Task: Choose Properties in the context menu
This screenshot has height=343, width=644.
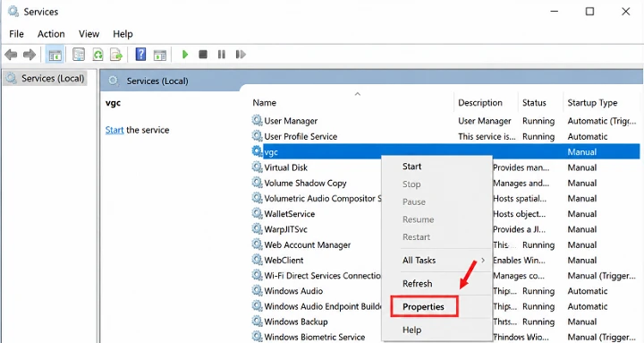Action: point(424,307)
